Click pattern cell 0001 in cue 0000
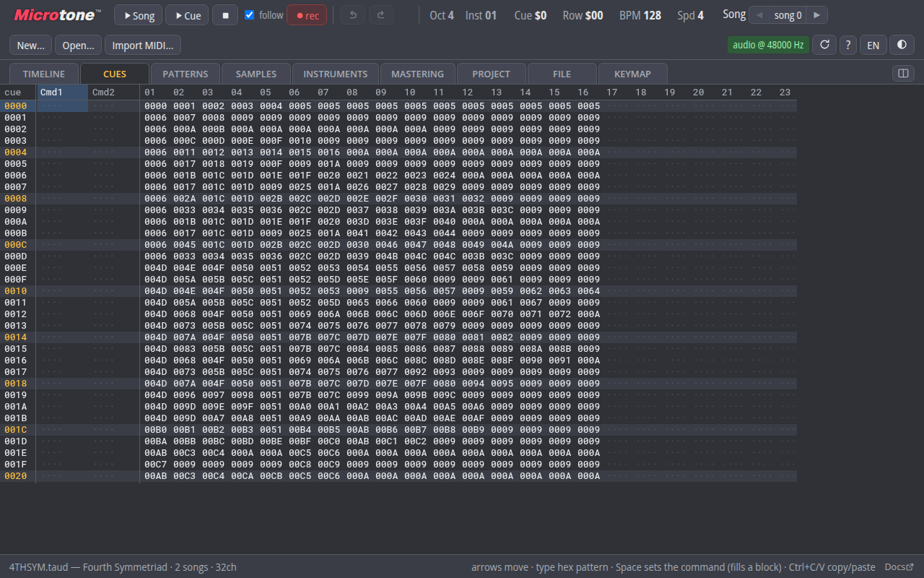Screen dimensions: 924x578 (x=184, y=106)
